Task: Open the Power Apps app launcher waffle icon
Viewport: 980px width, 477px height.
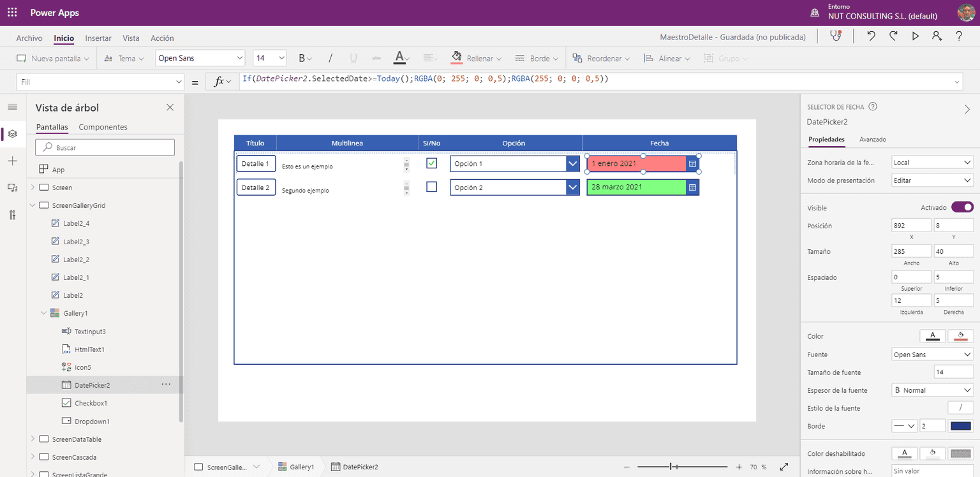Action: [x=11, y=12]
